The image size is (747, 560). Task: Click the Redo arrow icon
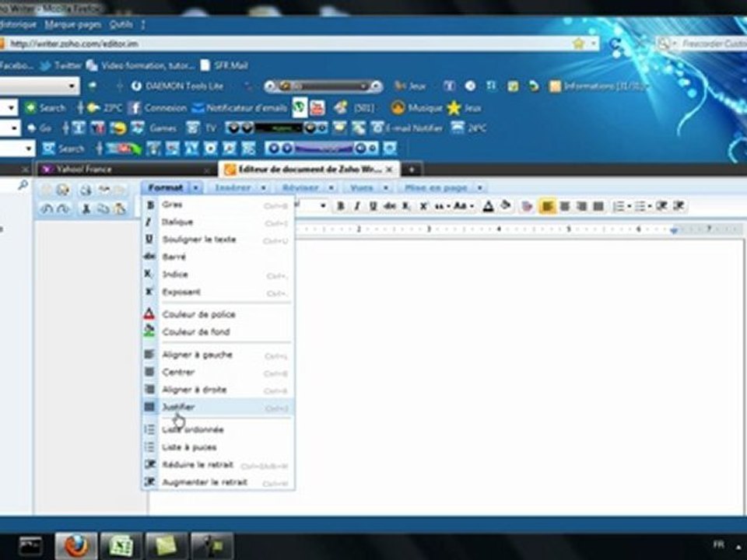tap(63, 208)
